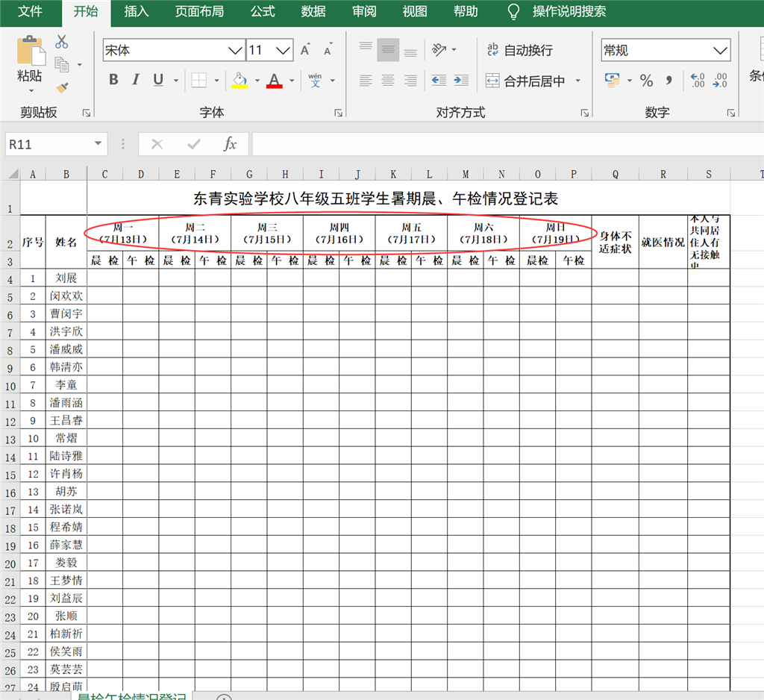This screenshot has height=700, width=764.
Task: Toggle italic formatting
Action: [x=136, y=81]
